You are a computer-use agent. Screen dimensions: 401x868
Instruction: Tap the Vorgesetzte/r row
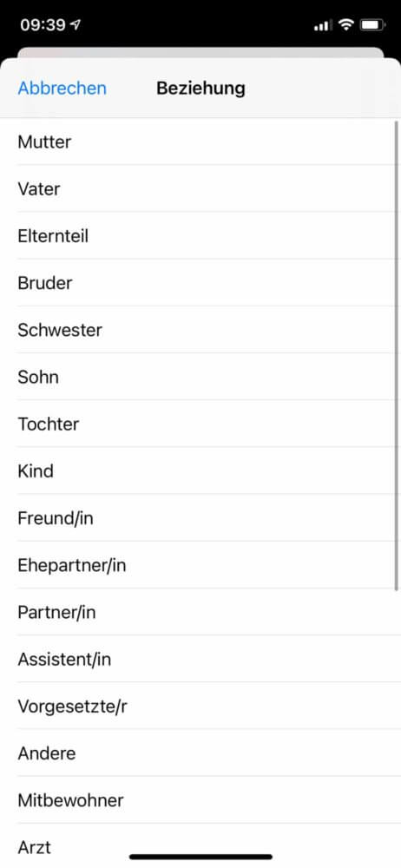200,707
